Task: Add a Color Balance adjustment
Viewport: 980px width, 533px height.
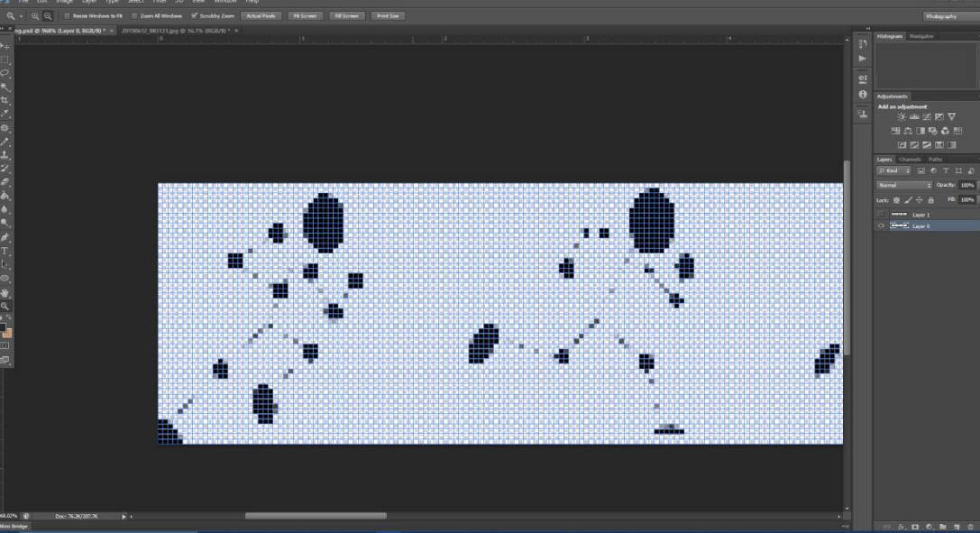Action: (x=908, y=131)
